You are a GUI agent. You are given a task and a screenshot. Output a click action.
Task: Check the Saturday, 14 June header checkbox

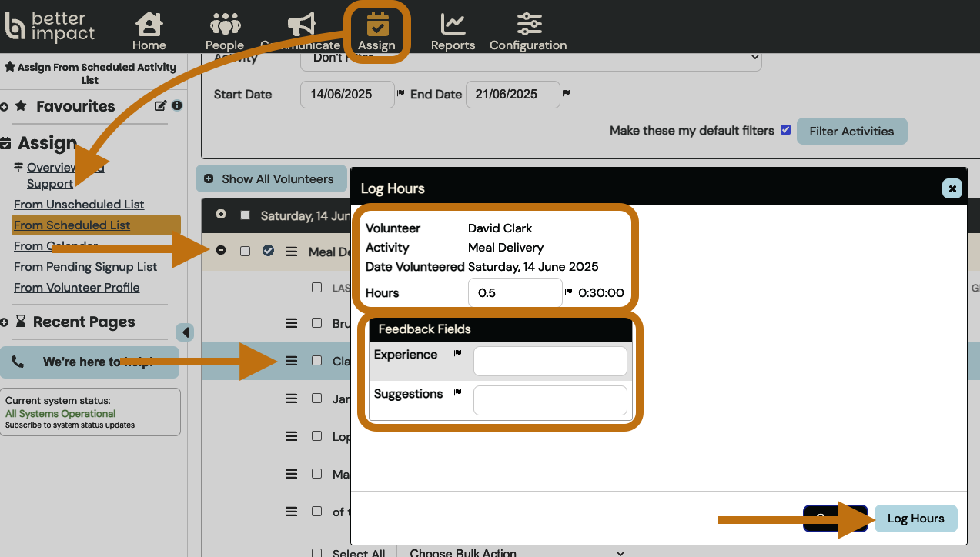click(x=245, y=215)
